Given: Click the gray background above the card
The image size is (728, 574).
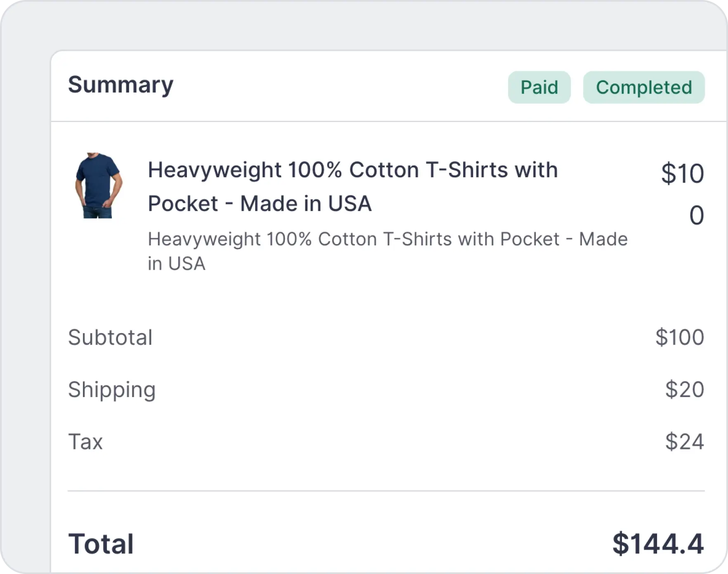Looking at the screenshot, I should coord(363,25).
